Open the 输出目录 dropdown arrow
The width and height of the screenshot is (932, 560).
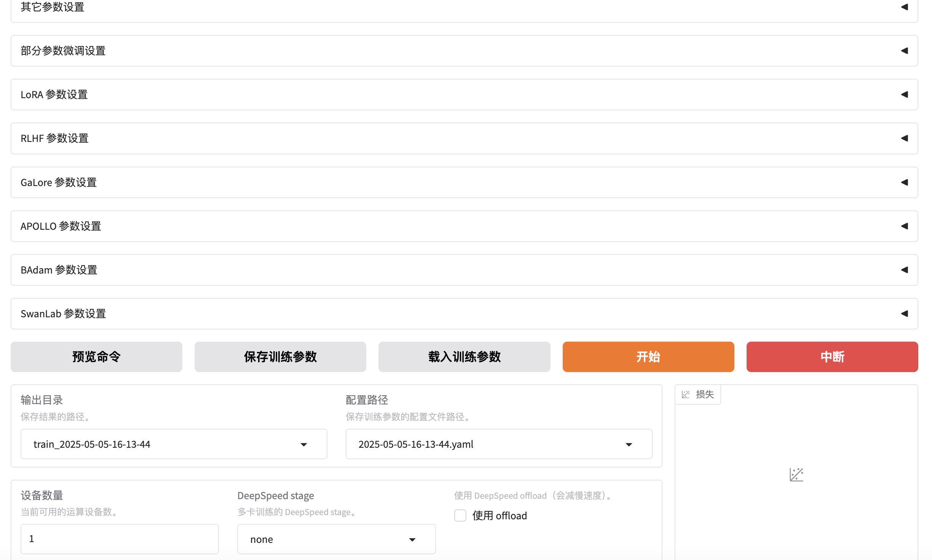point(303,444)
